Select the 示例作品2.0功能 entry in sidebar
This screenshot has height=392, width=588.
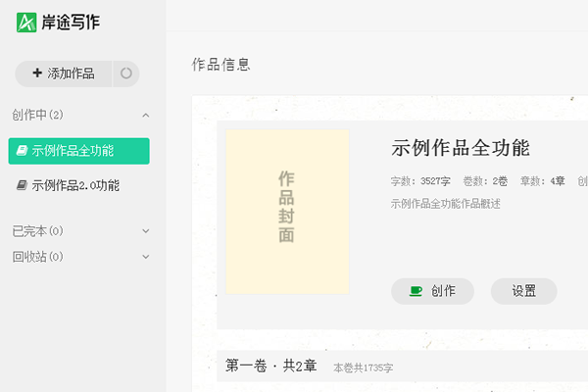(x=75, y=185)
